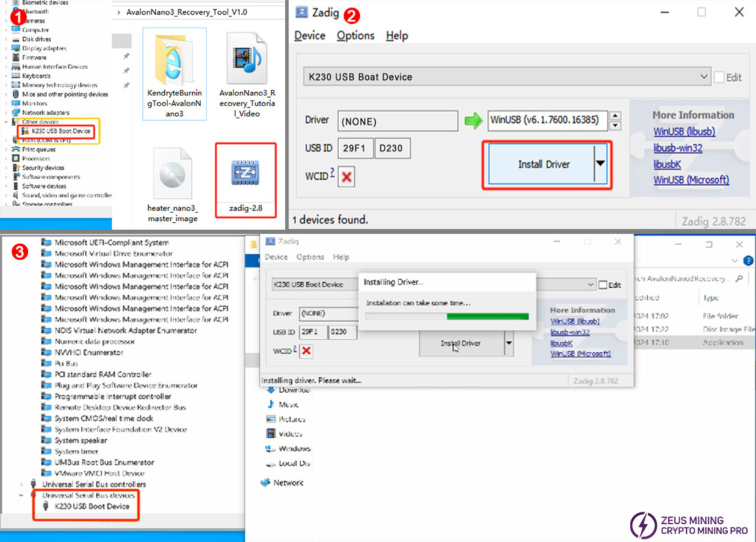Click the large Install Driver button
The image size is (756, 542).
pyautogui.click(x=540, y=164)
